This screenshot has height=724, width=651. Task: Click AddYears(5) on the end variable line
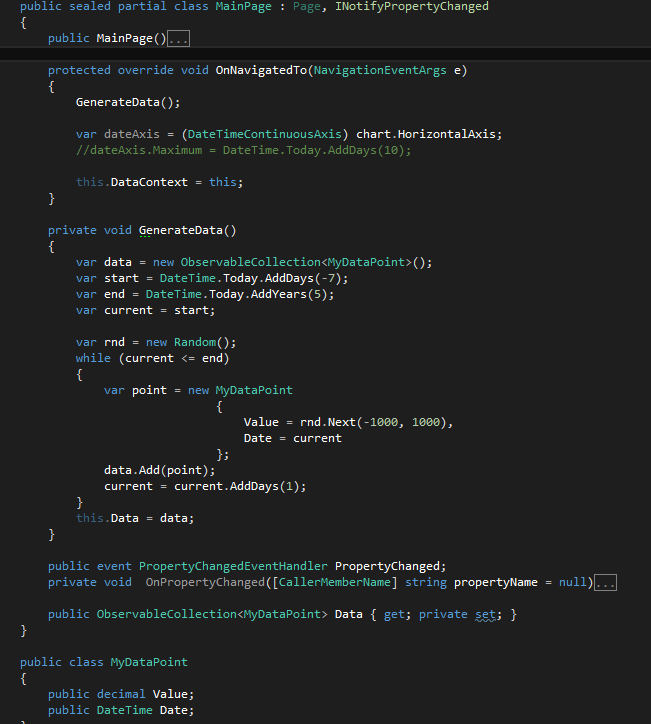[289, 294]
